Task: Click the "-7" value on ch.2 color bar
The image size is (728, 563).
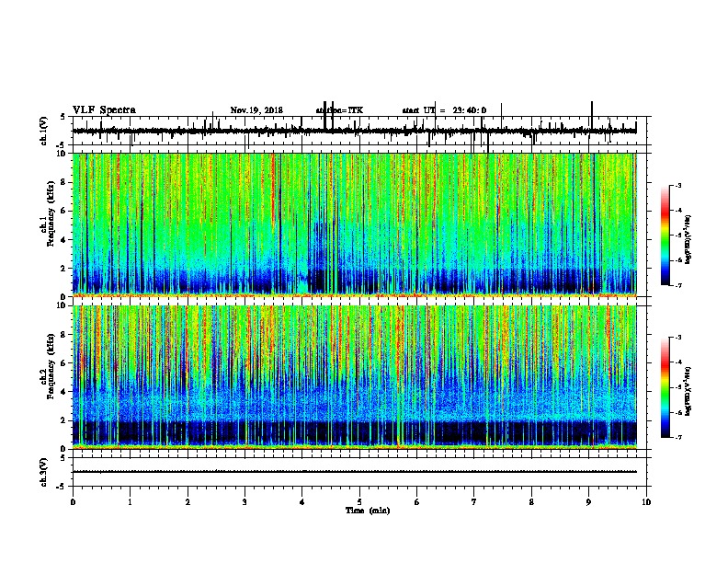Action: [x=677, y=437]
